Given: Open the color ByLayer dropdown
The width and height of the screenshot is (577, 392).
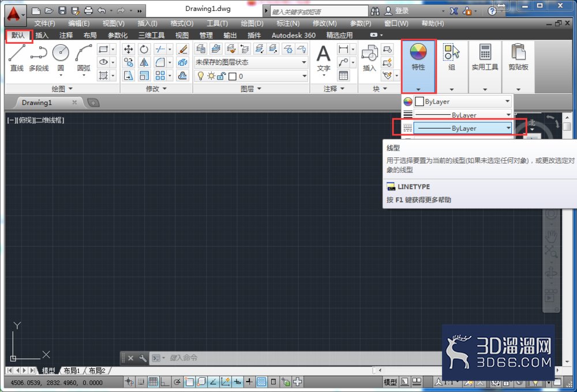Looking at the screenshot, I should pos(463,101).
